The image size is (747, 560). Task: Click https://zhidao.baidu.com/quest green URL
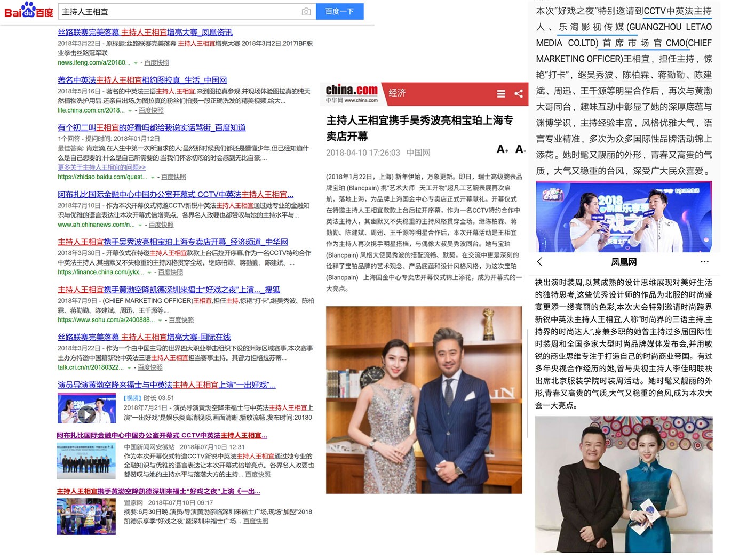pyautogui.click(x=102, y=177)
